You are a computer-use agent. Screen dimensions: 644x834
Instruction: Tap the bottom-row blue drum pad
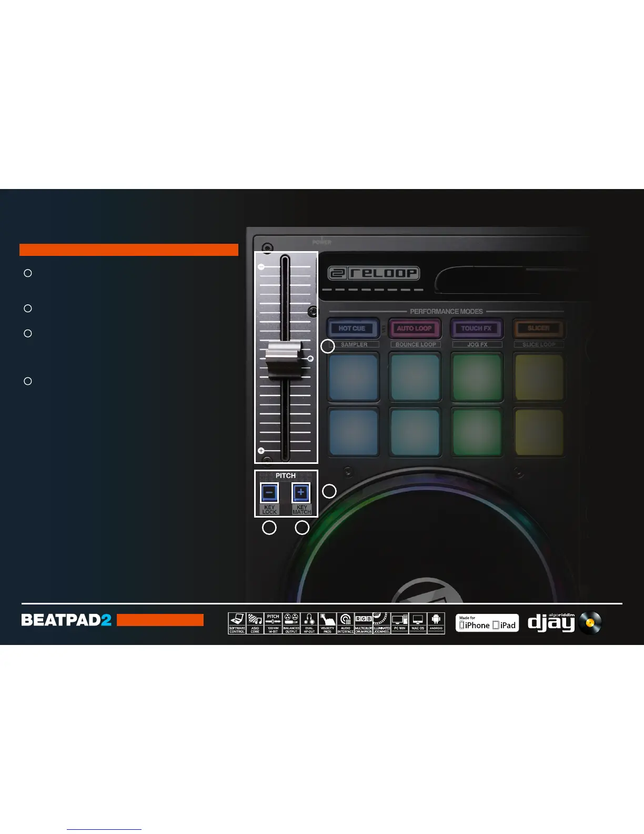point(354,432)
